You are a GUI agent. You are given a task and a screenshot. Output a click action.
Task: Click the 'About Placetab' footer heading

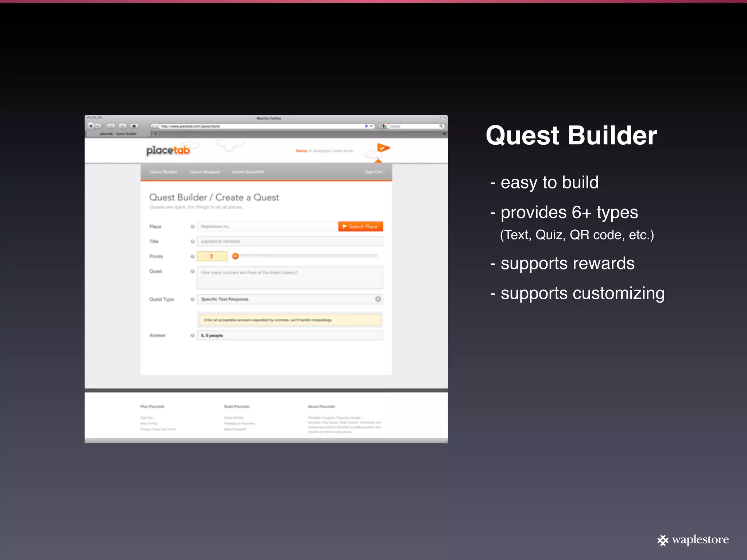point(321,406)
